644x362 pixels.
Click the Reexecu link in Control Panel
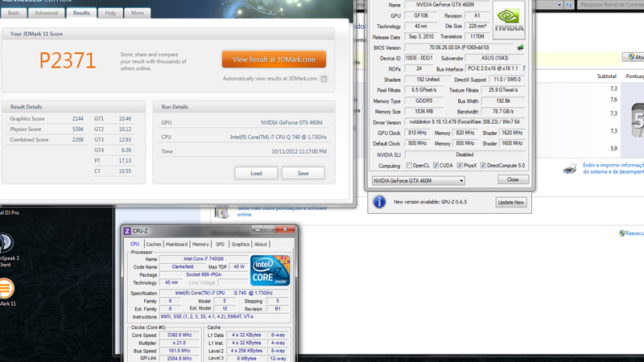tap(635, 233)
